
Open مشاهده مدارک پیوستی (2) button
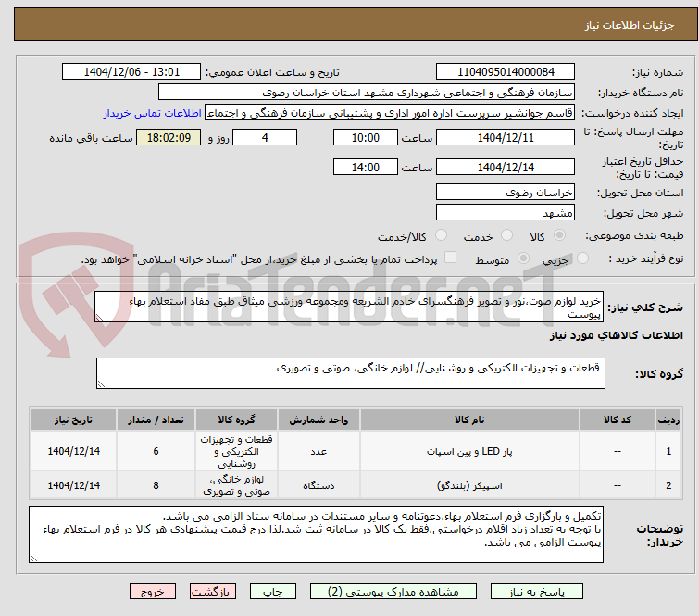[393, 592]
